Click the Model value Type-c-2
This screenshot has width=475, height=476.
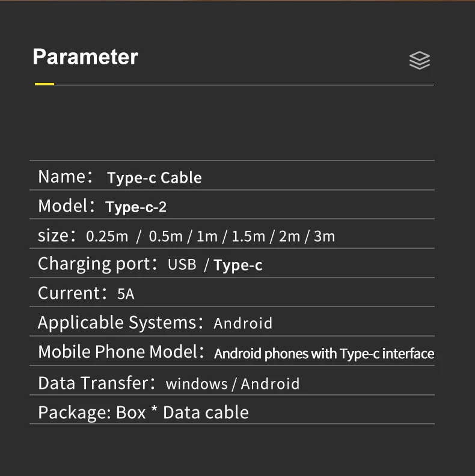tap(136, 207)
